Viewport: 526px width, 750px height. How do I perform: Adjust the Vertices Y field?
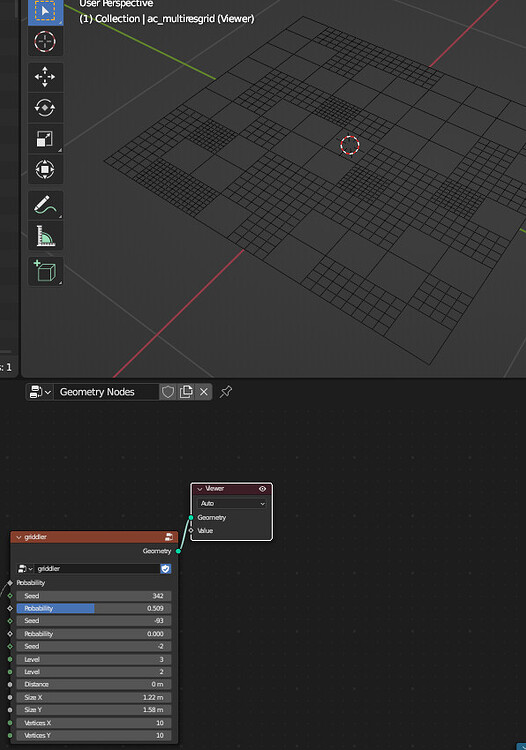[94, 735]
